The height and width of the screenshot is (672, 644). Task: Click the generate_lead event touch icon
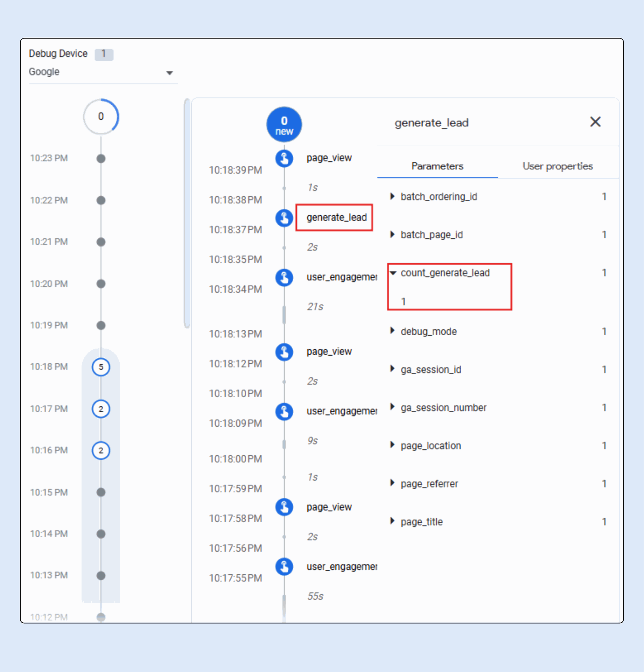[284, 218]
